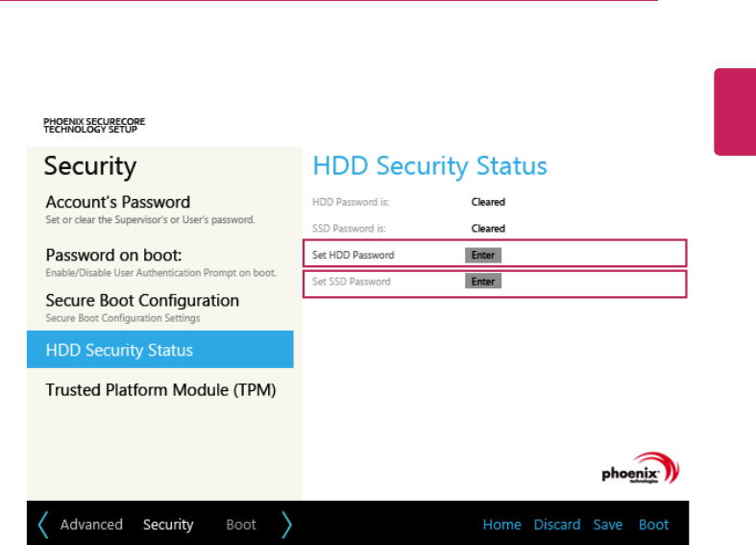This screenshot has width=756, height=545.
Task: Select Password on boot option
Action: [x=114, y=256]
